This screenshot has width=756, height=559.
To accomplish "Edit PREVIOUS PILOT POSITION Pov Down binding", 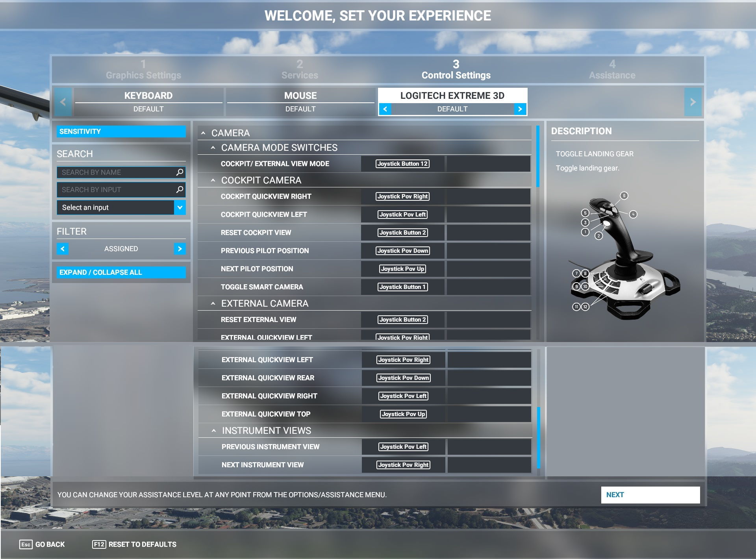I will [402, 251].
